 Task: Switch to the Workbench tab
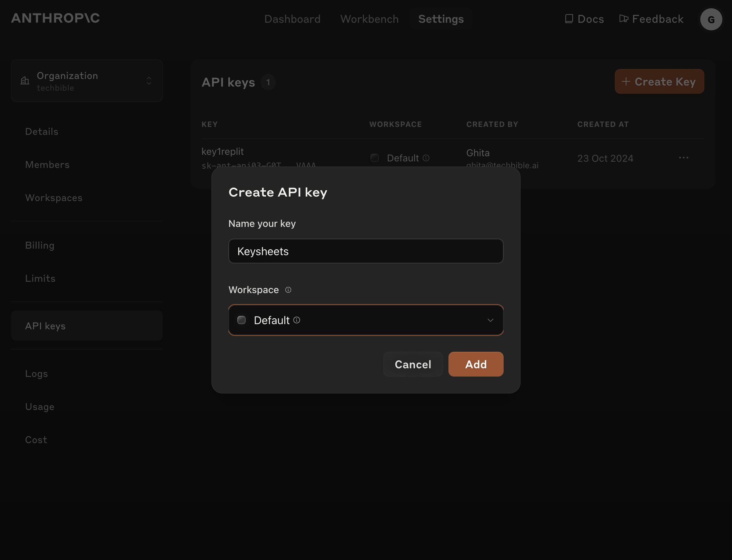tap(369, 19)
